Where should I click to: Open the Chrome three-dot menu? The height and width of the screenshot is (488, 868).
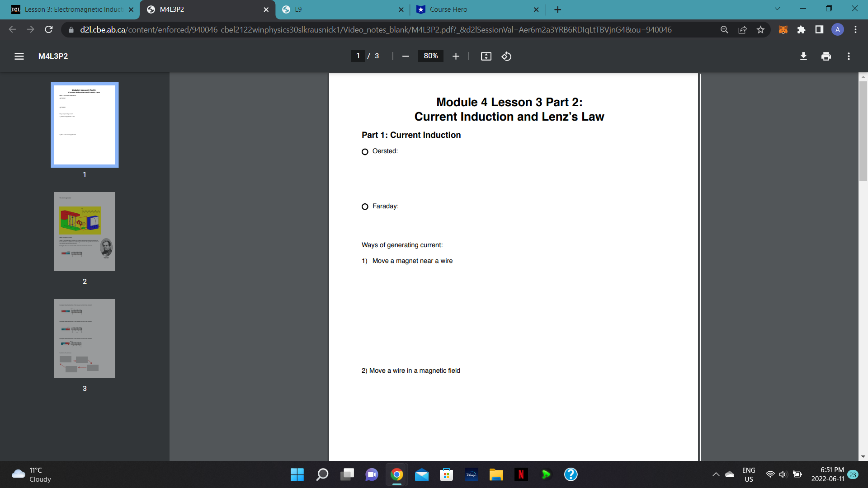[x=855, y=30]
